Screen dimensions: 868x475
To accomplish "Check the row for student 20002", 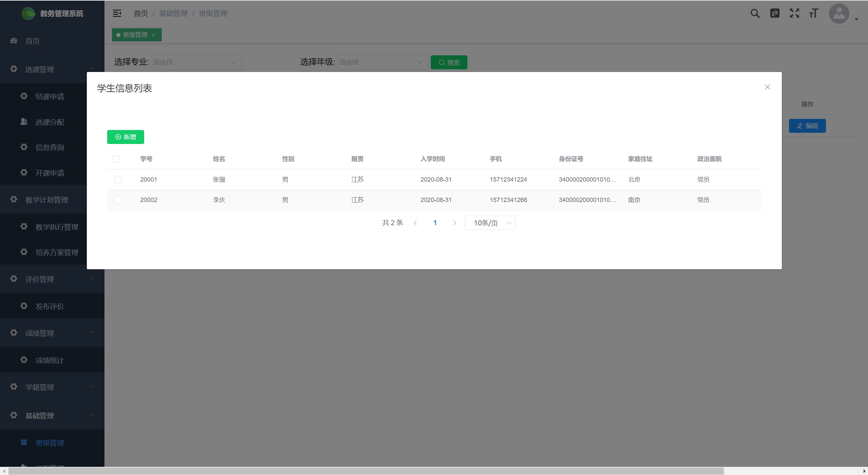I will coord(118,200).
